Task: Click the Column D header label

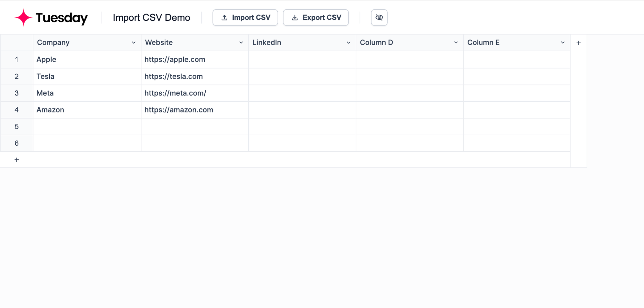Action: [376, 43]
